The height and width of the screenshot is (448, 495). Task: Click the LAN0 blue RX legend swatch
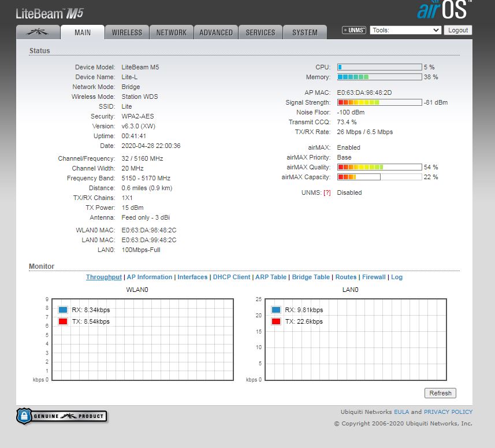(276, 310)
